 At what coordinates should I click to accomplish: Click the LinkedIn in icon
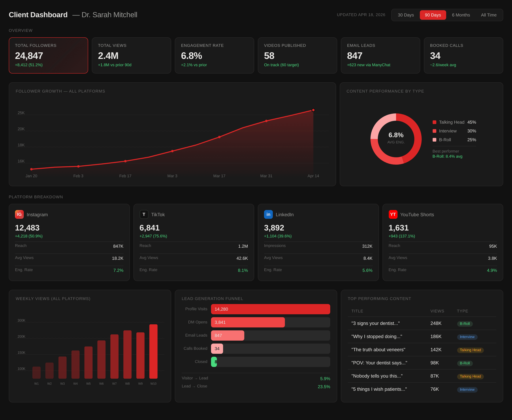pyautogui.click(x=268, y=214)
